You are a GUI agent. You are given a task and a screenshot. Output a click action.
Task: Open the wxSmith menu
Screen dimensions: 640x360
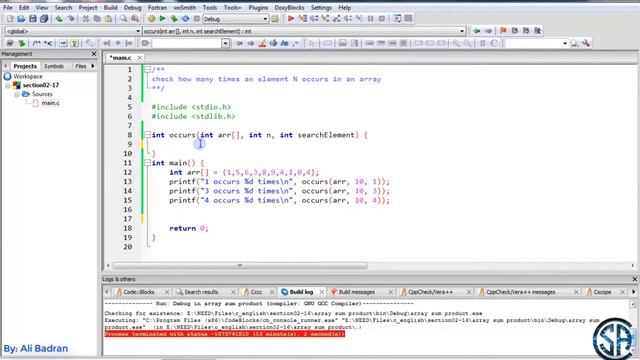184,7
